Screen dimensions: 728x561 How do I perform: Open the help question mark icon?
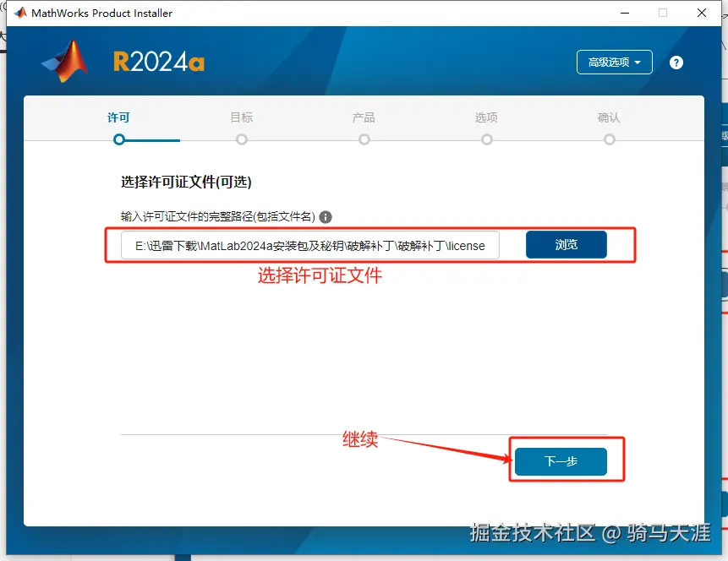click(676, 63)
